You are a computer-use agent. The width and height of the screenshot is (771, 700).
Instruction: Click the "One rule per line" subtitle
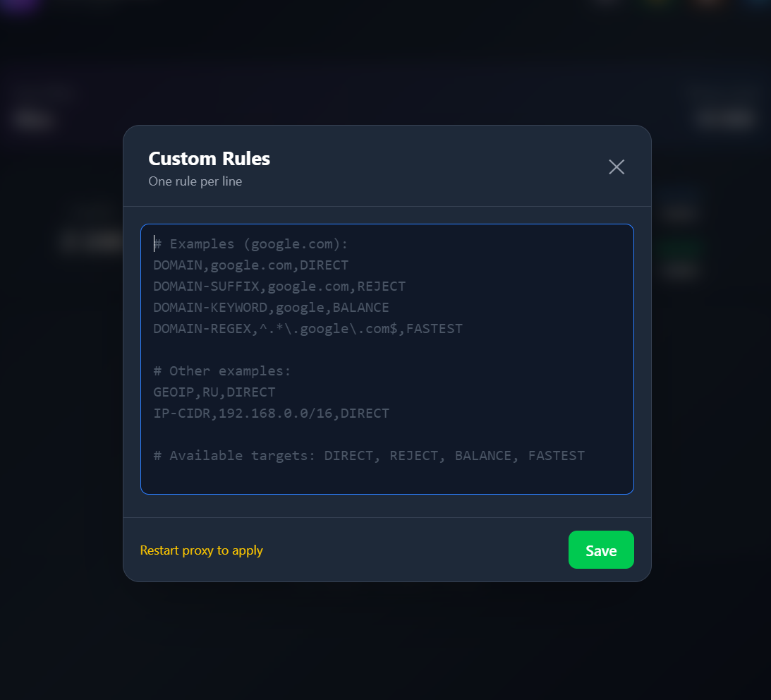pos(195,181)
